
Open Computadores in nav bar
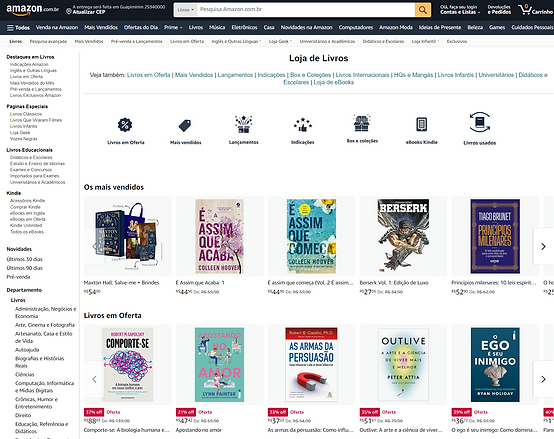coord(355,28)
